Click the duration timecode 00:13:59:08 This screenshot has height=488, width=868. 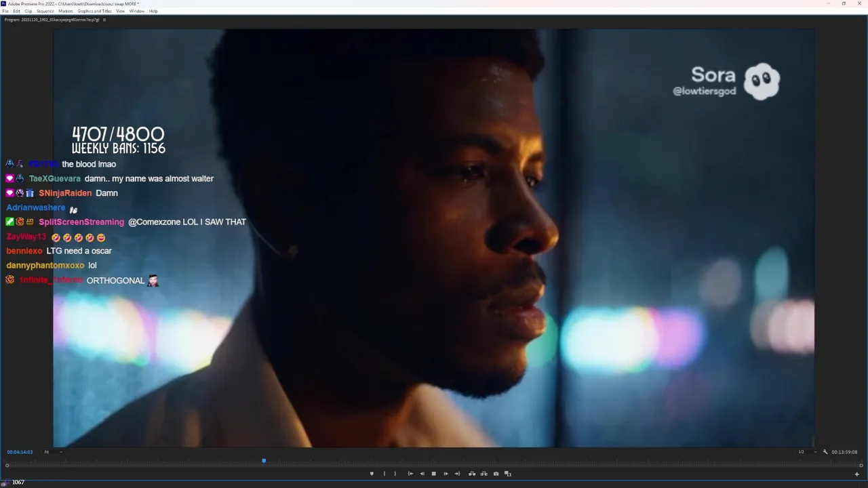pyautogui.click(x=844, y=452)
